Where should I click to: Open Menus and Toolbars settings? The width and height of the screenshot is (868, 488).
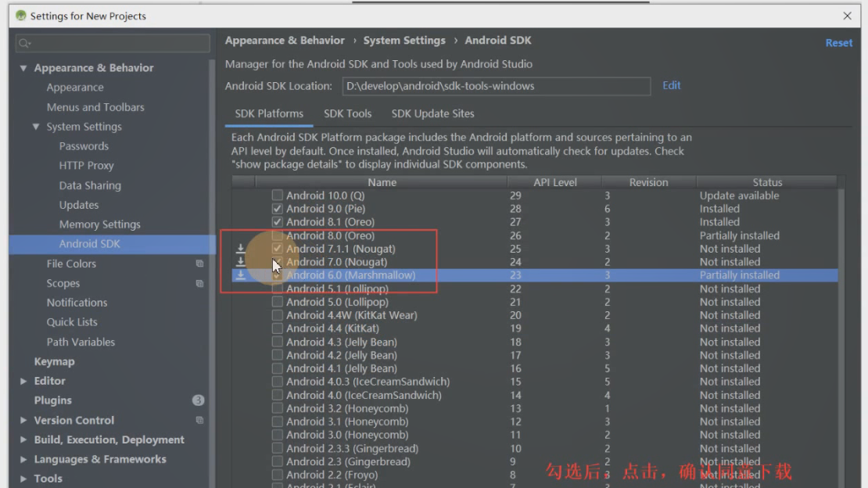pyautogui.click(x=95, y=107)
